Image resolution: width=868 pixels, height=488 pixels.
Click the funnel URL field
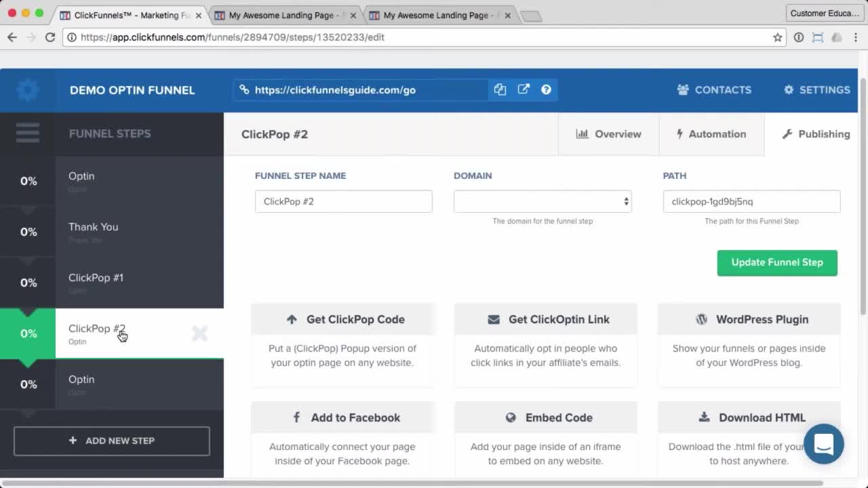click(361, 89)
